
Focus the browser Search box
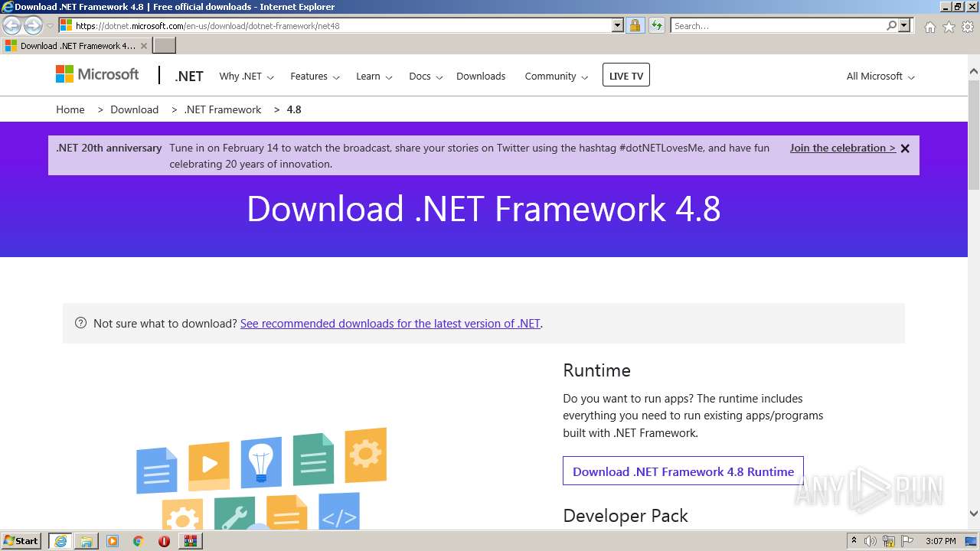point(778,25)
